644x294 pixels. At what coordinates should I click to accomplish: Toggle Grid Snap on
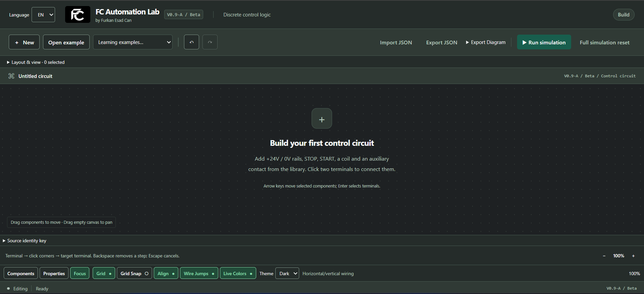coord(134,274)
